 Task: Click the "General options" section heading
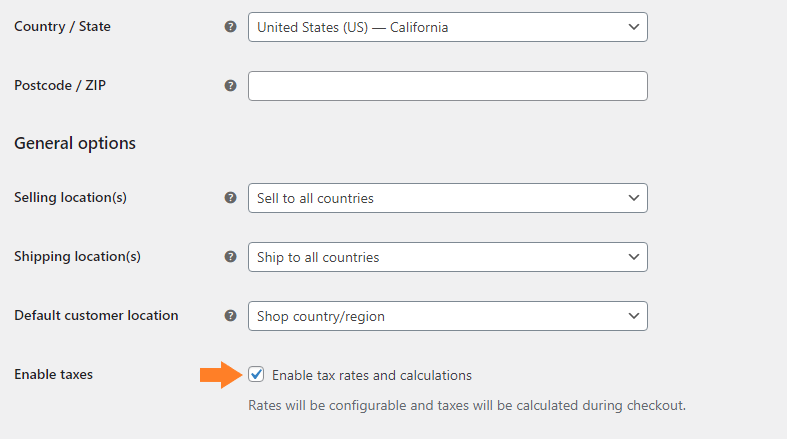coord(75,143)
